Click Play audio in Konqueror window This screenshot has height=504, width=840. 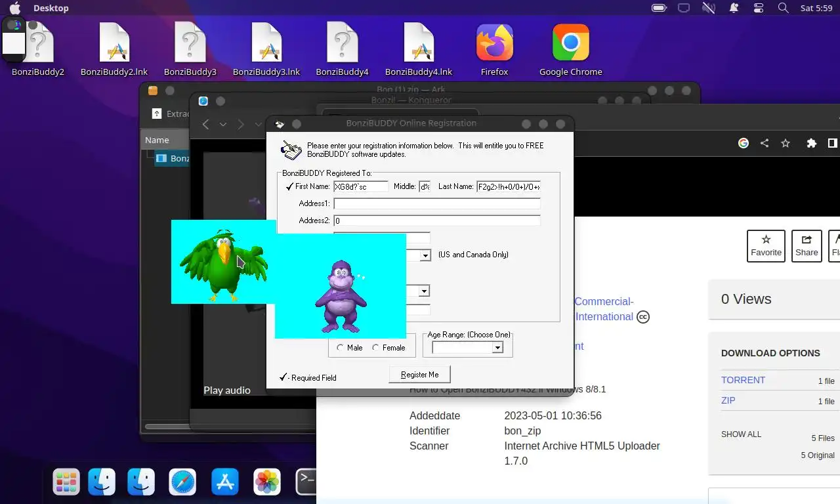pyautogui.click(x=227, y=390)
